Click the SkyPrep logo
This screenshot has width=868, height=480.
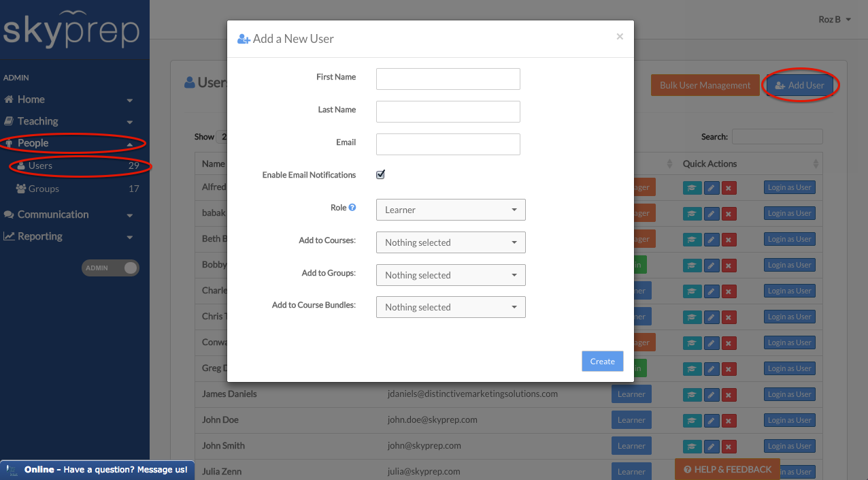click(71, 31)
